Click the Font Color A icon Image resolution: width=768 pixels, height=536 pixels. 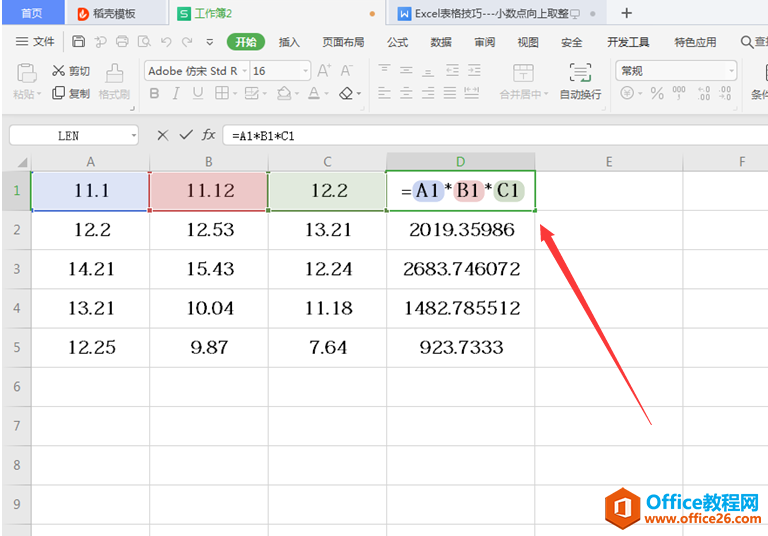pyautogui.click(x=314, y=93)
